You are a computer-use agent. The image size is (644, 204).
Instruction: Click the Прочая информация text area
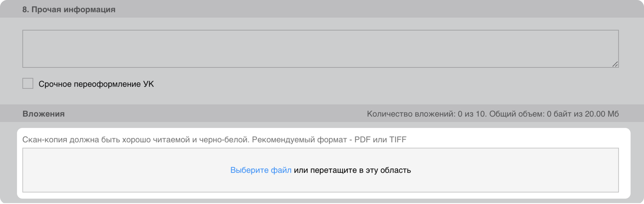coord(320,49)
